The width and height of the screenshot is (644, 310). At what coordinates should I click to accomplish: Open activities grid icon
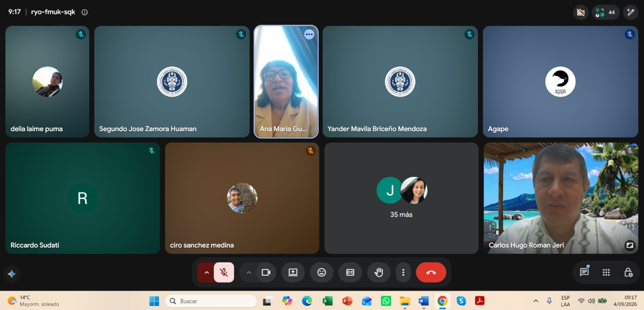click(x=606, y=272)
